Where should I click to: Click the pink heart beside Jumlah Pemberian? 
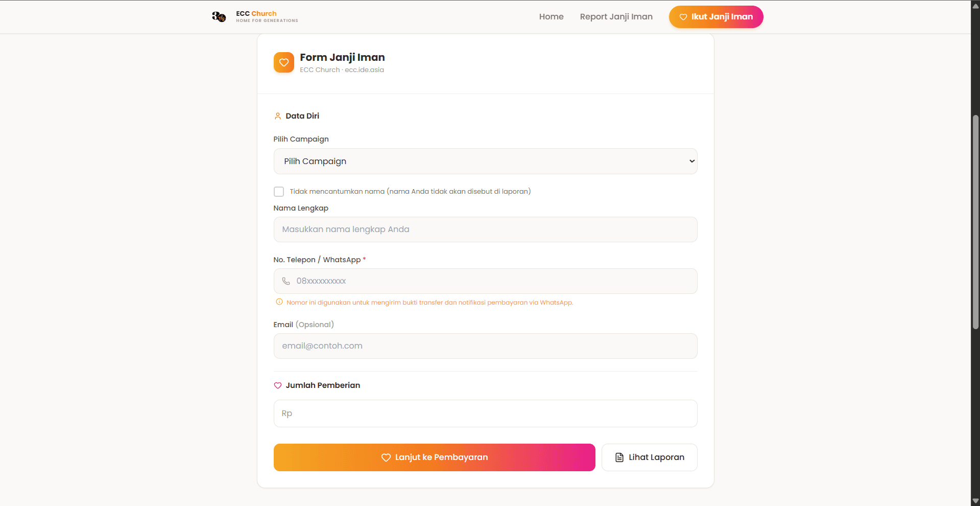point(278,385)
